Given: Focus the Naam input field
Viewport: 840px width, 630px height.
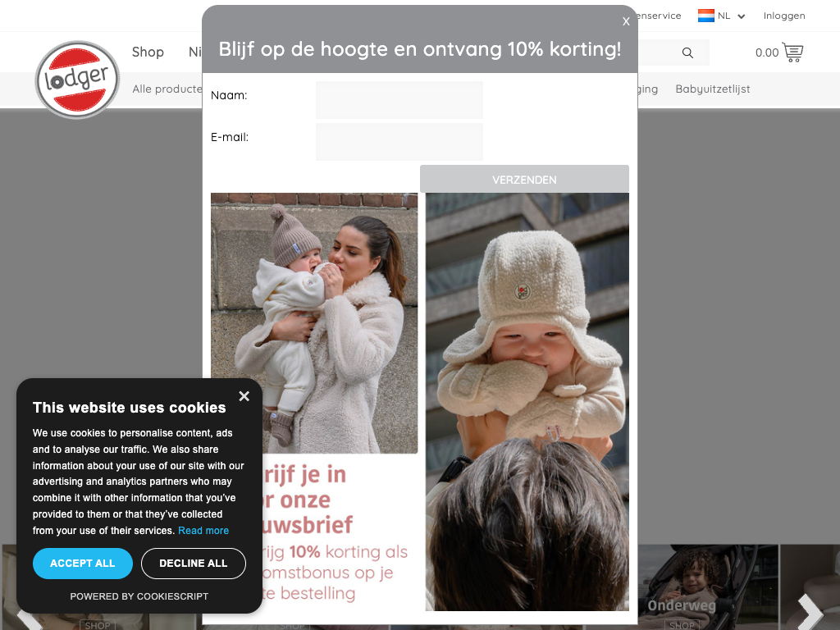Looking at the screenshot, I should (x=399, y=100).
